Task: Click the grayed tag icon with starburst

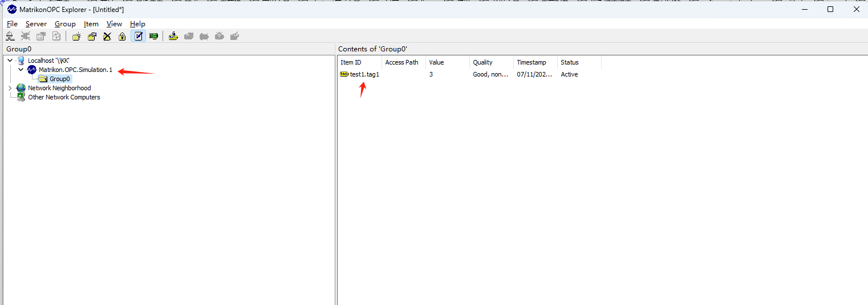Action: tap(220, 36)
